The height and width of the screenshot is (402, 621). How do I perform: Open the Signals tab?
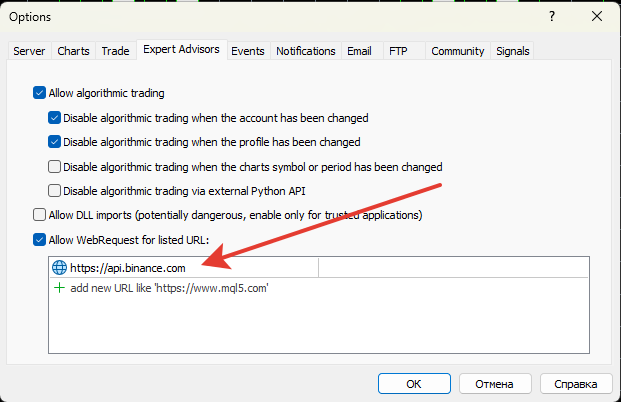point(513,51)
